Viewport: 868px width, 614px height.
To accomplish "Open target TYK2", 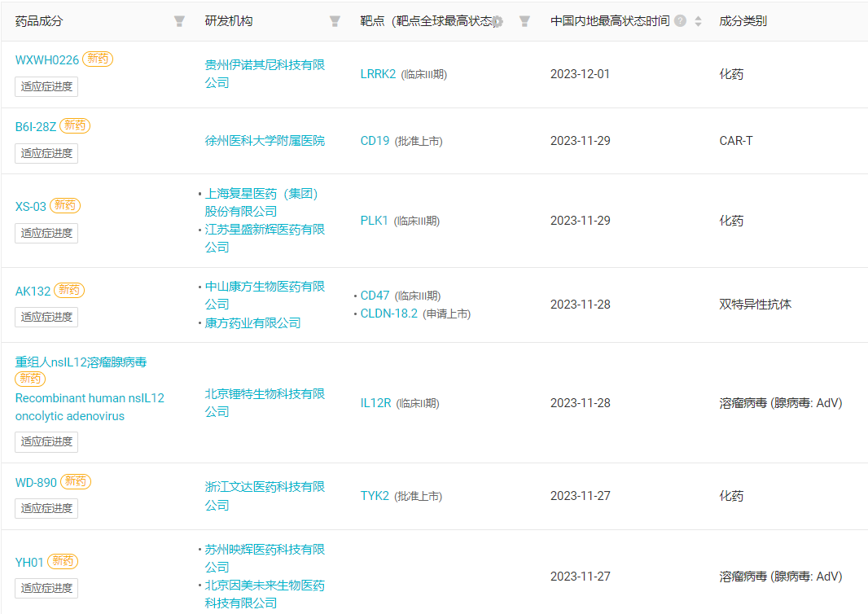I will point(375,496).
